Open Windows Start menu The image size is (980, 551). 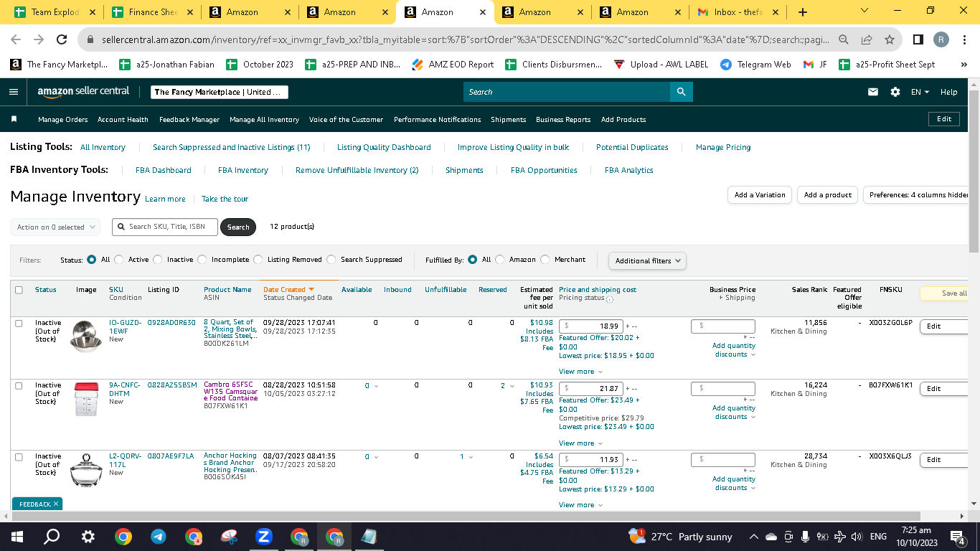[x=17, y=537]
